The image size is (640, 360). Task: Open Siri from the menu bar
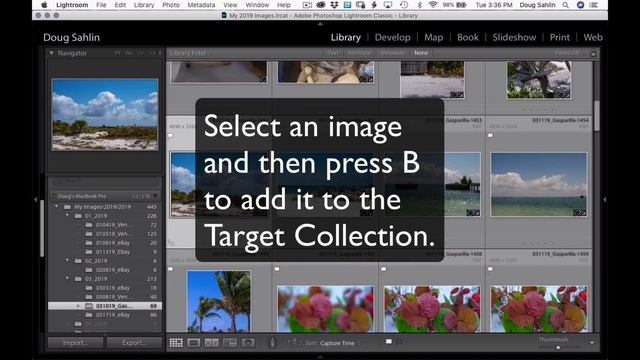pyautogui.click(x=580, y=5)
